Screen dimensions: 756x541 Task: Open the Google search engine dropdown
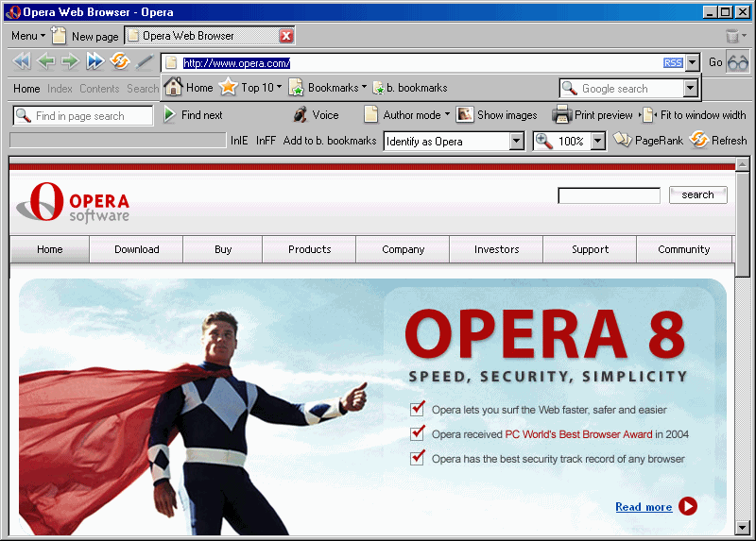(x=691, y=88)
